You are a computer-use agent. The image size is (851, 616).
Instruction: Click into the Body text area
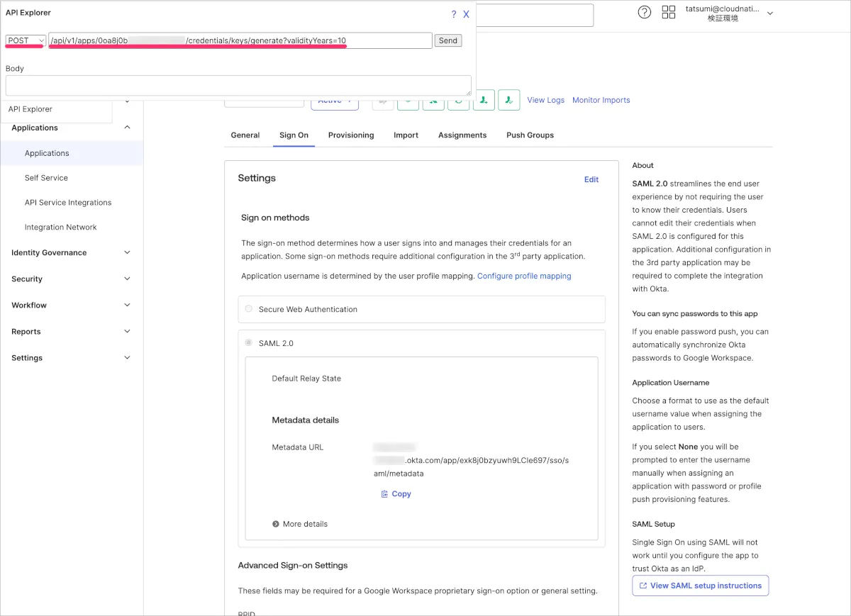point(238,85)
